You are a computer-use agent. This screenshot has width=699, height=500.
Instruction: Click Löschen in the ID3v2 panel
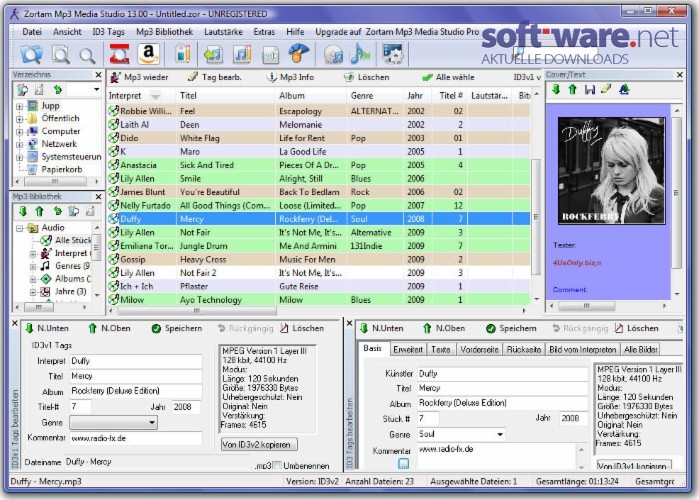coord(637,328)
